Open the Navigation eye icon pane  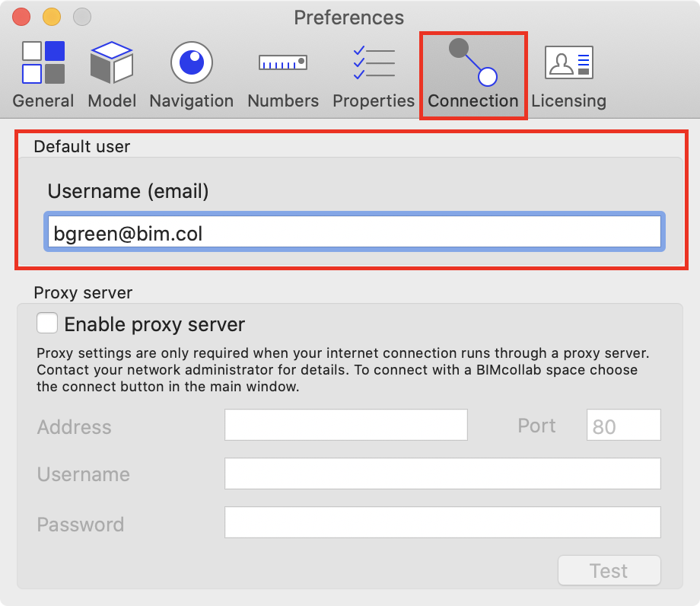click(192, 62)
